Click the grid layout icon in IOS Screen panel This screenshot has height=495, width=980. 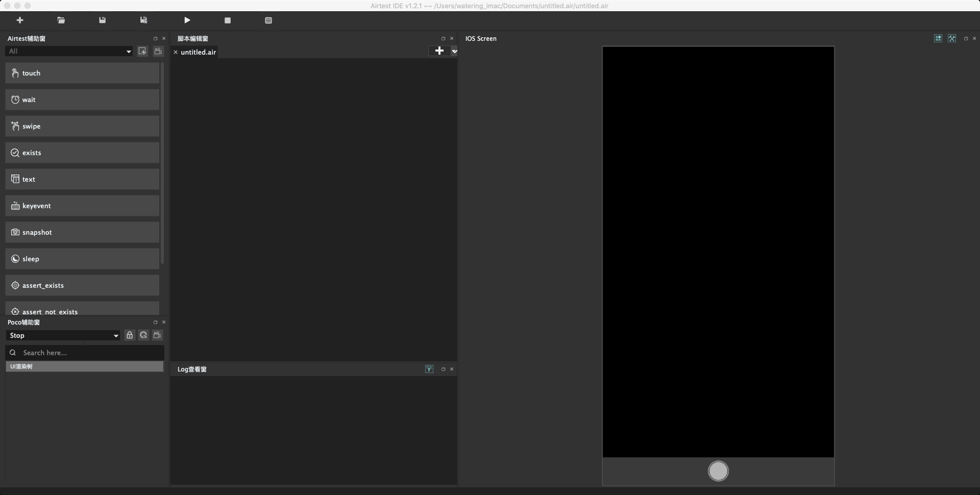(x=938, y=38)
